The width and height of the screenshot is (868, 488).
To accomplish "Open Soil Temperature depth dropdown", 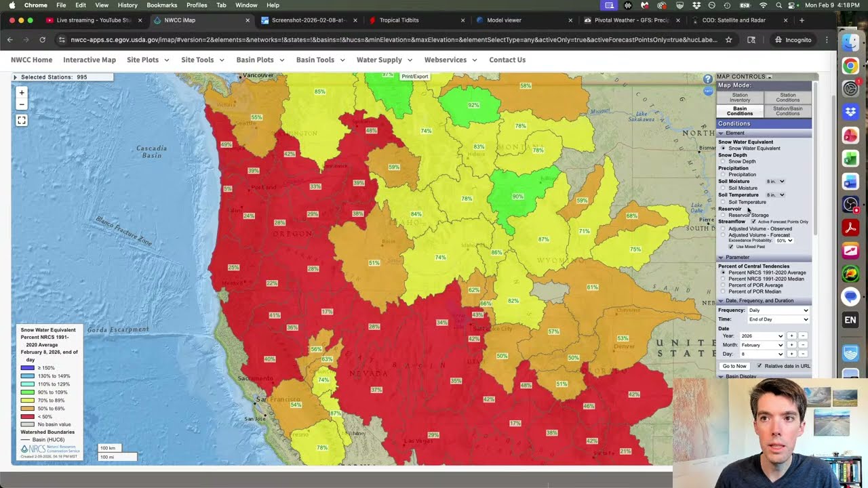I will click(775, 195).
